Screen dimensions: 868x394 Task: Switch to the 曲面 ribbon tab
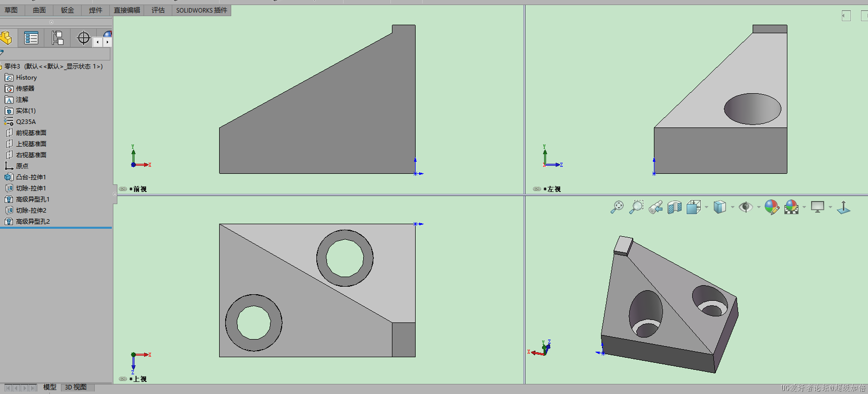tap(39, 10)
